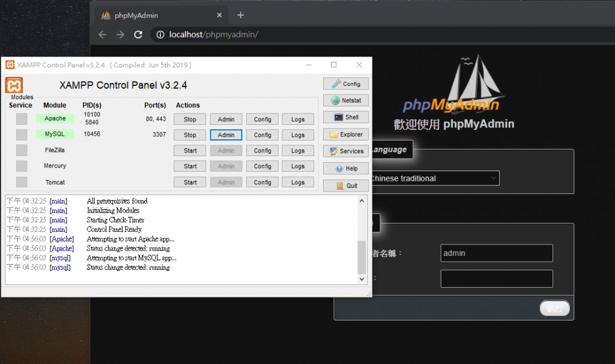Open the Mercury Config menu
The image size is (615, 364).
[262, 166]
